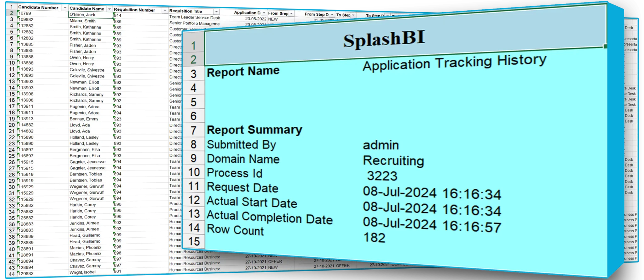
Task: Select the Wright, Isobel name cell
Action: 83,272
